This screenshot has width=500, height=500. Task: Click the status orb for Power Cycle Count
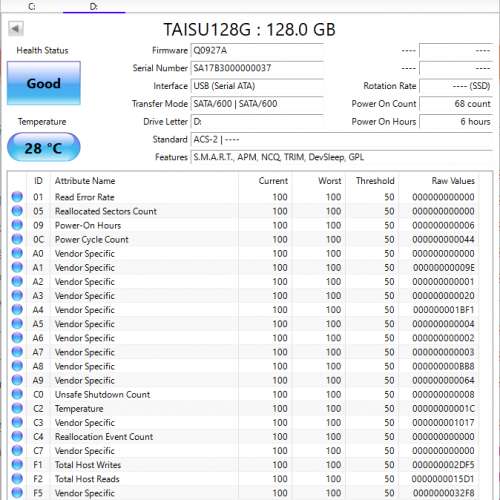(17, 239)
